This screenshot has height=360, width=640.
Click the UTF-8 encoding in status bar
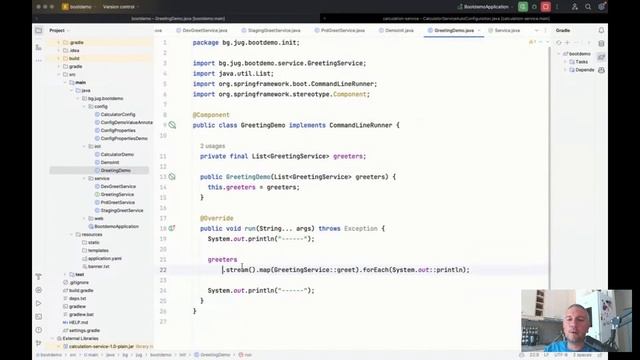point(561,355)
